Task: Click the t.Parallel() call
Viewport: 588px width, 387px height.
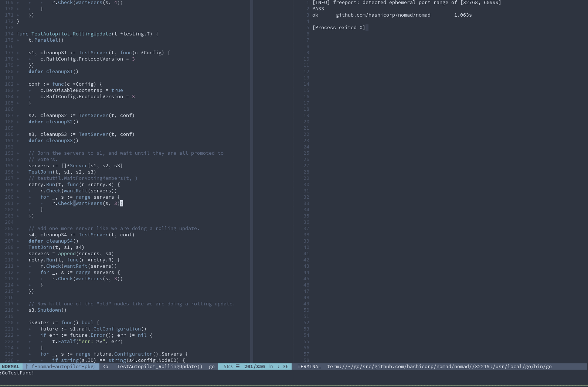Action: click(x=46, y=40)
